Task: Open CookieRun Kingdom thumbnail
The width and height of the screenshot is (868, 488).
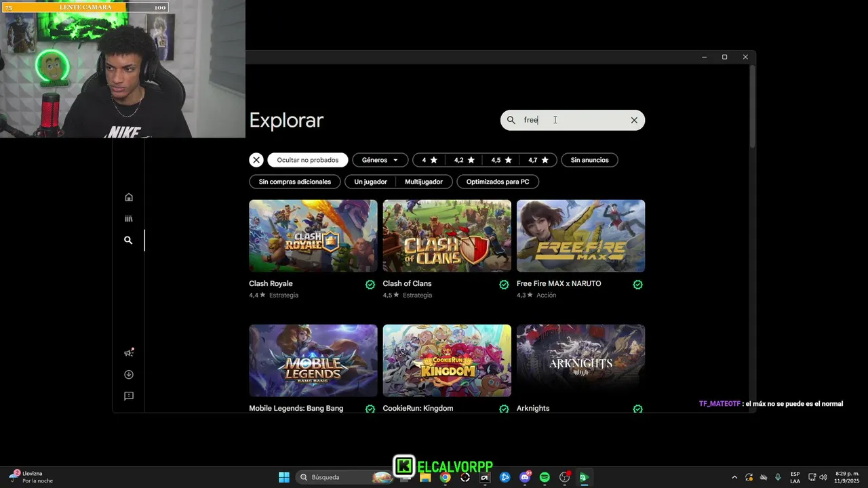Action: (x=447, y=361)
